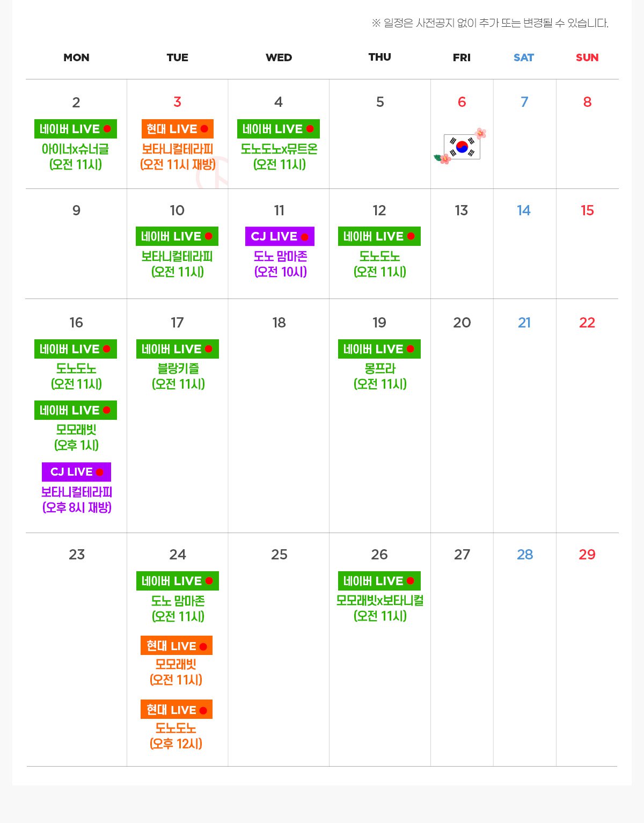Open 몽프라 event on Thursday 19
The width and height of the screenshot is (644, 823).
click(x=380, y=376)
